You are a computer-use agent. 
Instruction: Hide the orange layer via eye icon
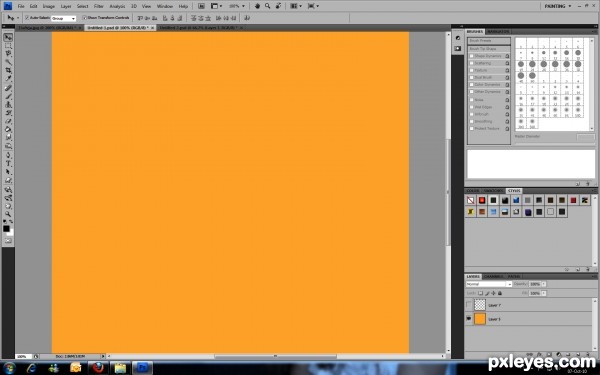point(469,319)
